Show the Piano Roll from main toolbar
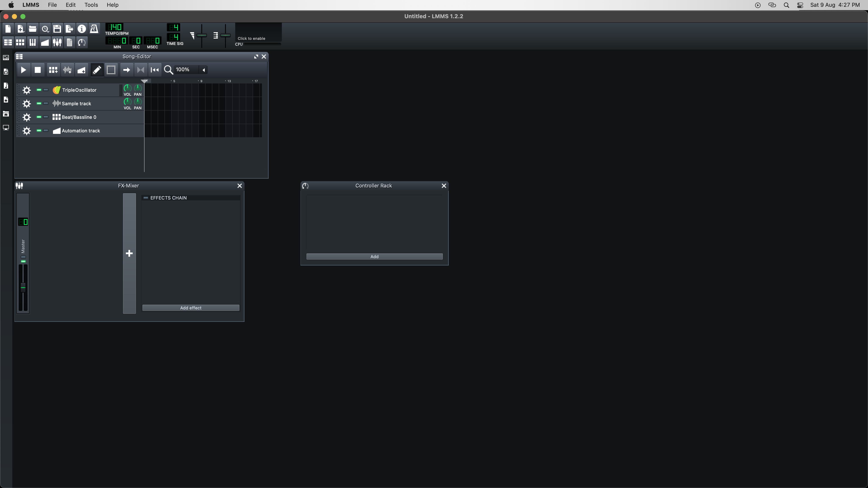Screen dimensions: 868x488 coord(33,42)
